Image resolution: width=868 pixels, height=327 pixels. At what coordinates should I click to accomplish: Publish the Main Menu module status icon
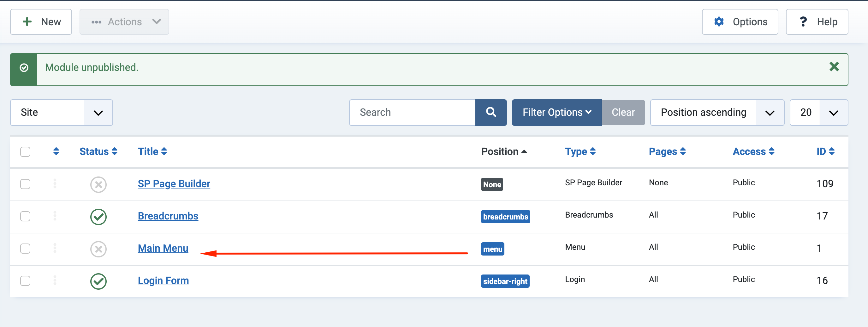[x=98, y=249]
